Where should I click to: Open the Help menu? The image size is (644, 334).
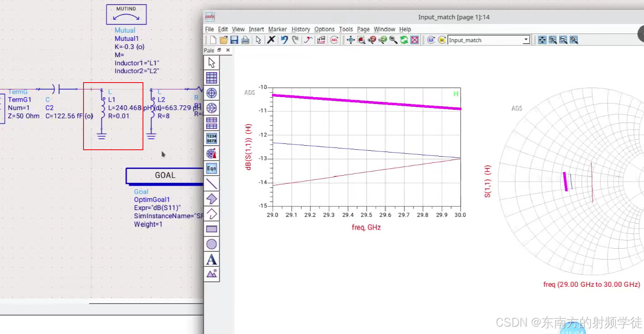click(x=405, y=29)
